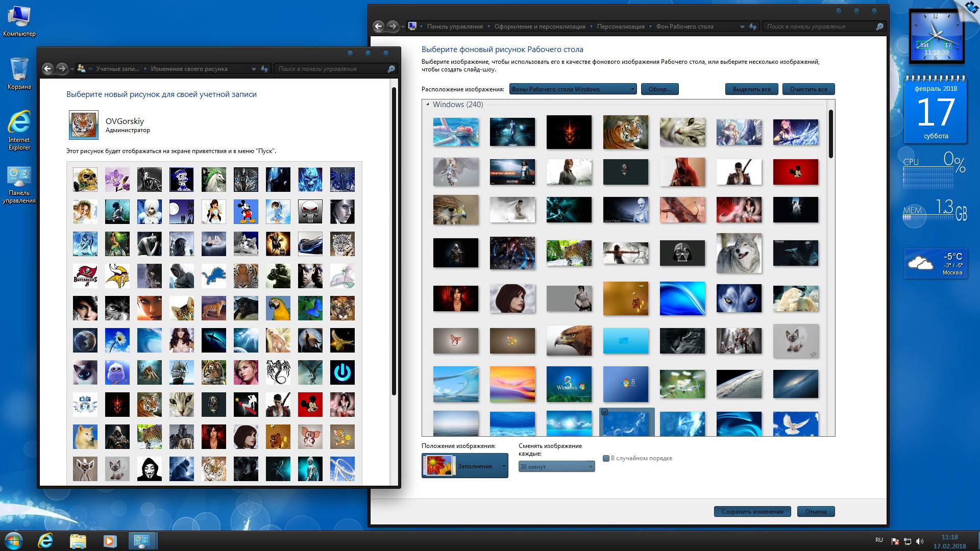Viewport: 980px width, 551px height.
Task: Click the Панель управления breadcrumb item
Action: coord(454,27)
